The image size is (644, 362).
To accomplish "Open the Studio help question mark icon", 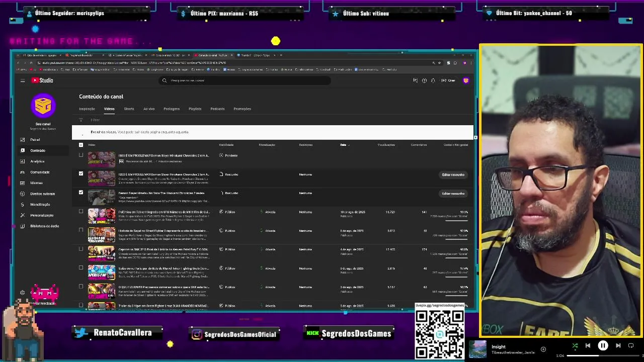I will (x=424, y=80).
